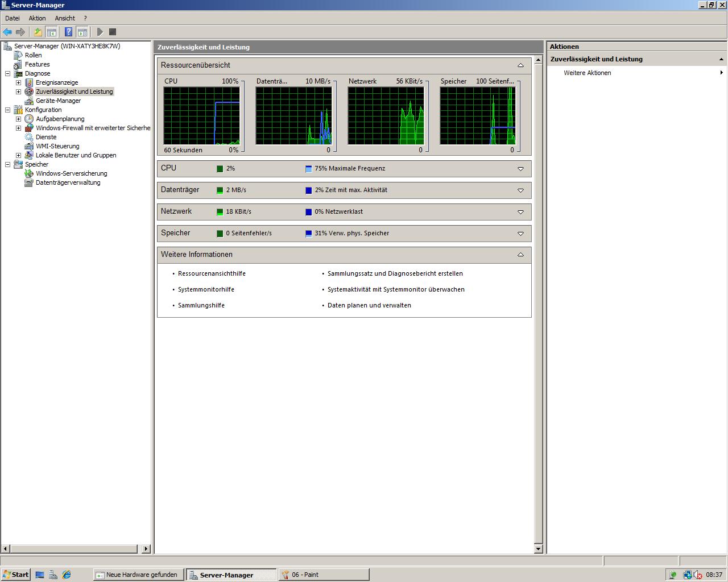Viewport: 728px width, 582px height.
Task: Click the Dienste gear icon in tree
Action: [x=29, y=137]
